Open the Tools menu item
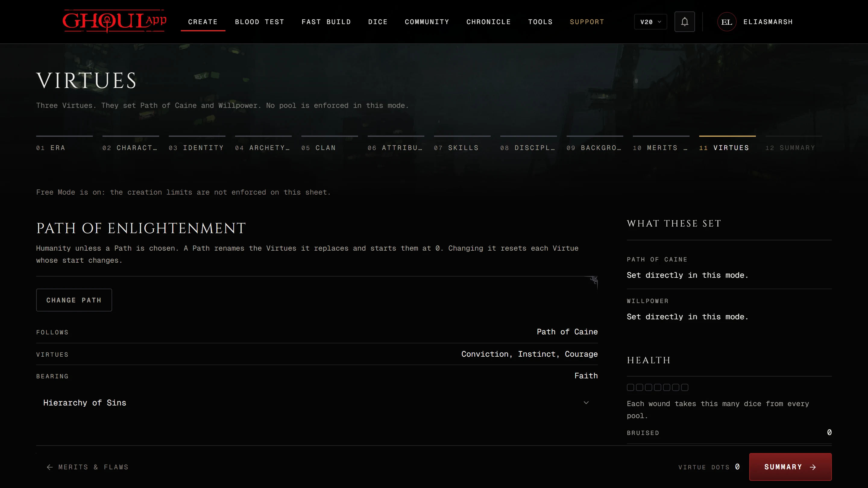The width and height of the screenshot is (868, 488). (x=540, y=22)
